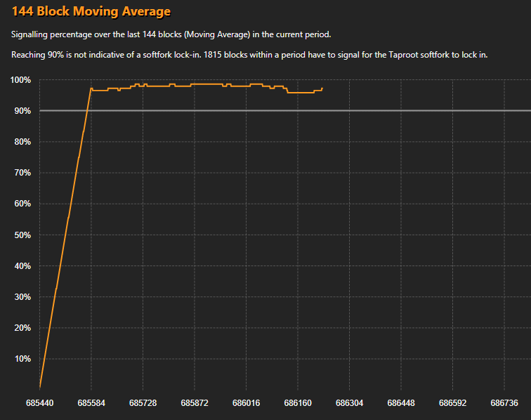This screenshot has height=420, width=531.
Task: Click block height label 686304
Action: click(350, 403)
